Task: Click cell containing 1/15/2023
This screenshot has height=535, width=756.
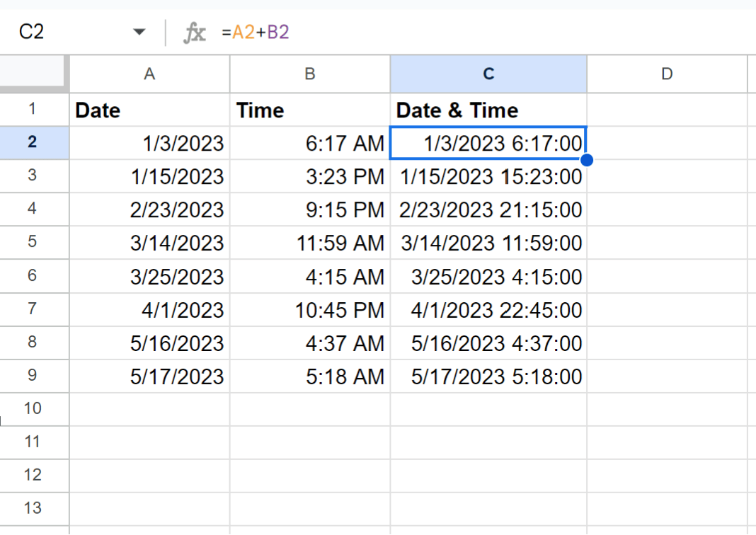Action: [149, 176]
